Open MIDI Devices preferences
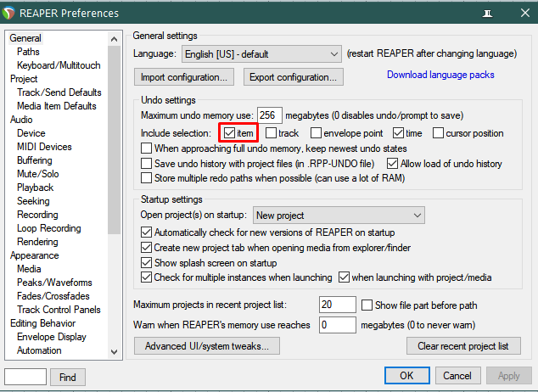Image resolution: width=538 pixels, height=392 pixels. coord(44,147)
